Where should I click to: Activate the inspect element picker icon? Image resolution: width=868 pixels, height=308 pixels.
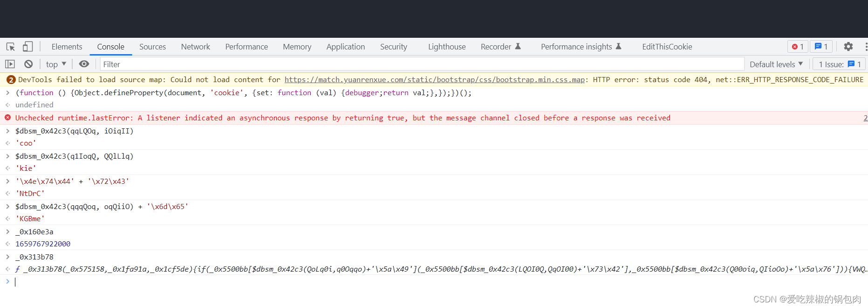[11, 47]
